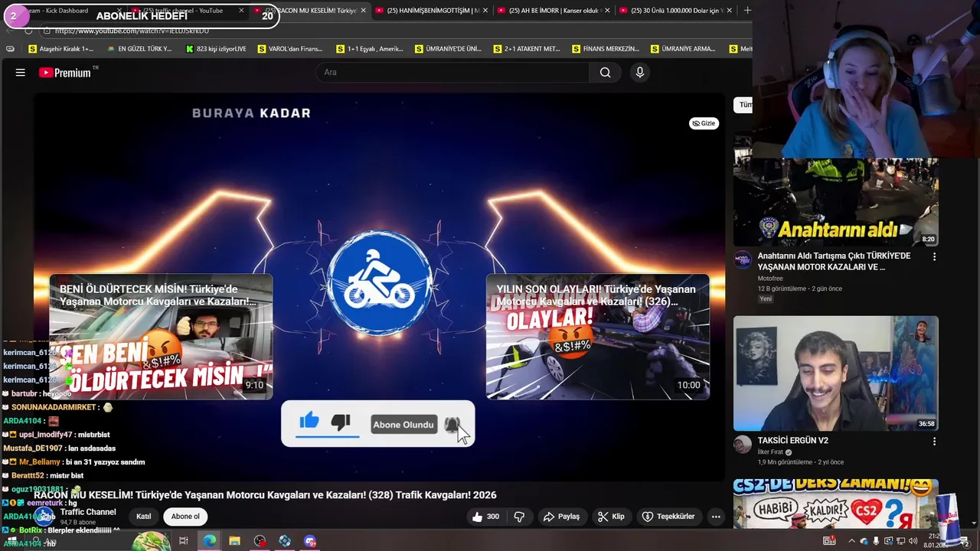Open TAKSİCİ ERGÜN V2 thumbnail
Viewport: 980px width, 551px height.
click(x=836, y=373)
